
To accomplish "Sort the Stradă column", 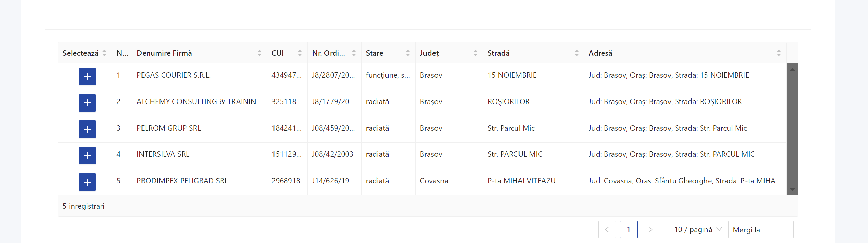I will [x=577, y=53].
